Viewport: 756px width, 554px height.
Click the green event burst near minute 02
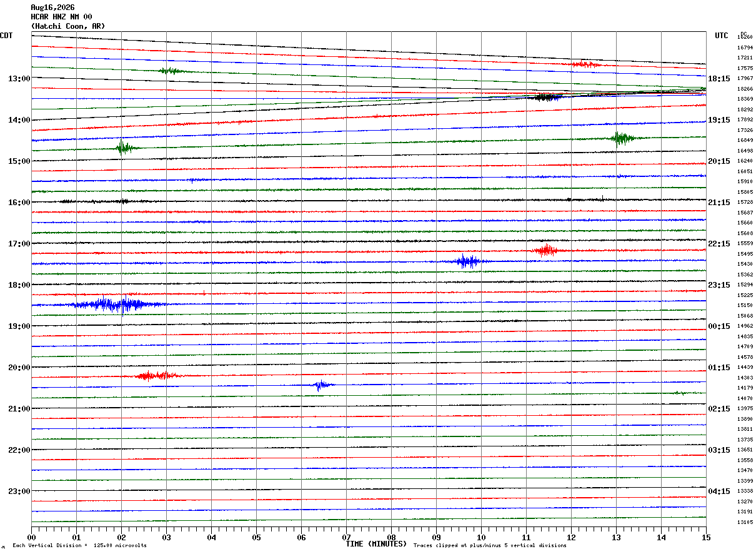tap(124, 148)
